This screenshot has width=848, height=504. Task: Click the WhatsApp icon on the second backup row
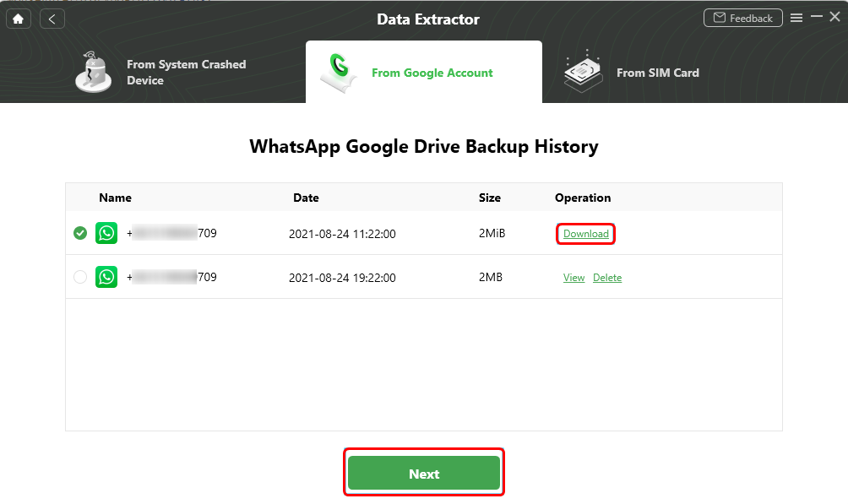click(x=106, y=277)
